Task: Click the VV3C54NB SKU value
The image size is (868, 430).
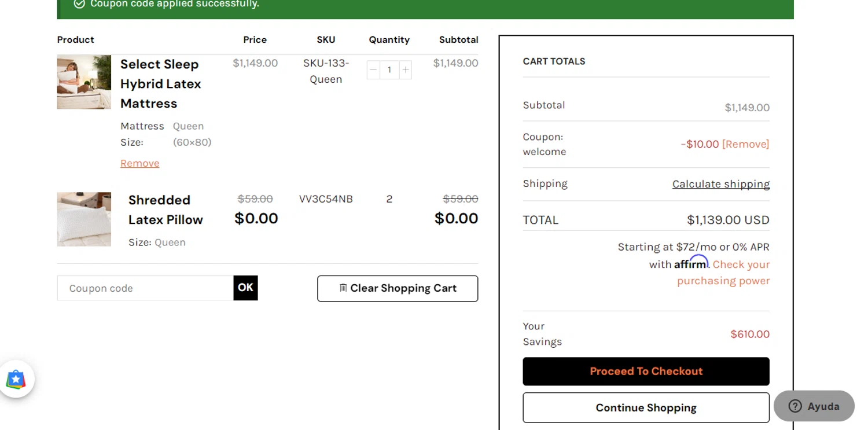Action: click(x=326, y=199)
